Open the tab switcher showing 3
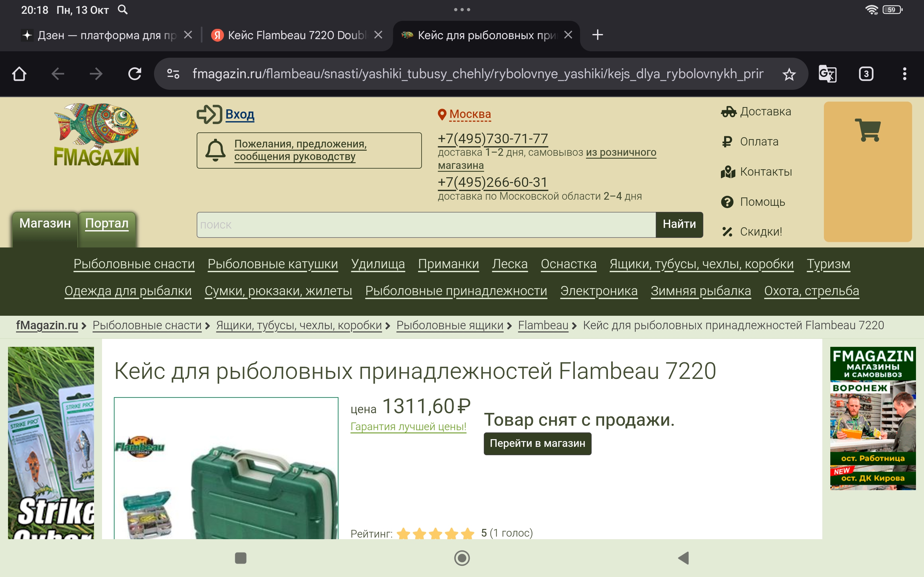 [866, 74]
